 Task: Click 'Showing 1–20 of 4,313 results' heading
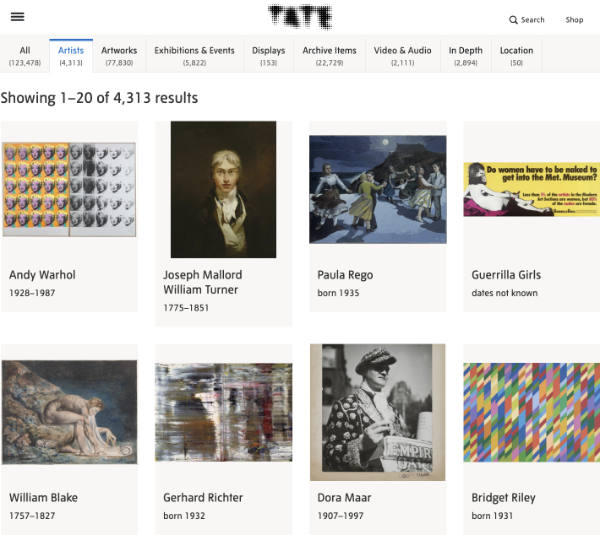[99, 98]
